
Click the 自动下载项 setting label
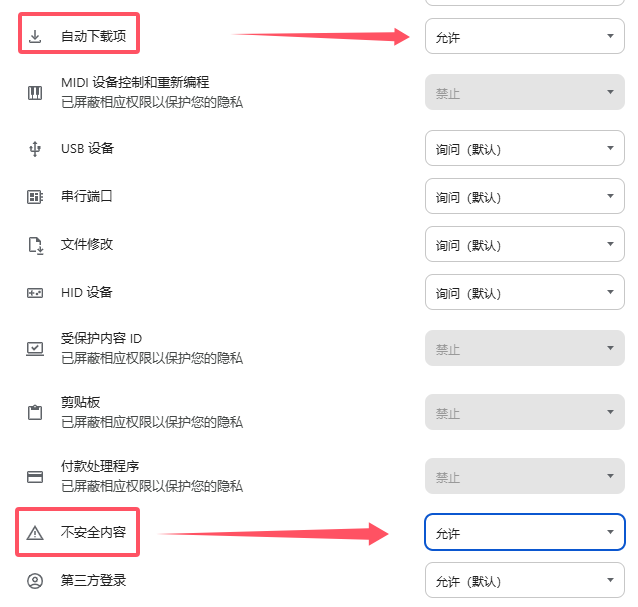pos(93,37)
